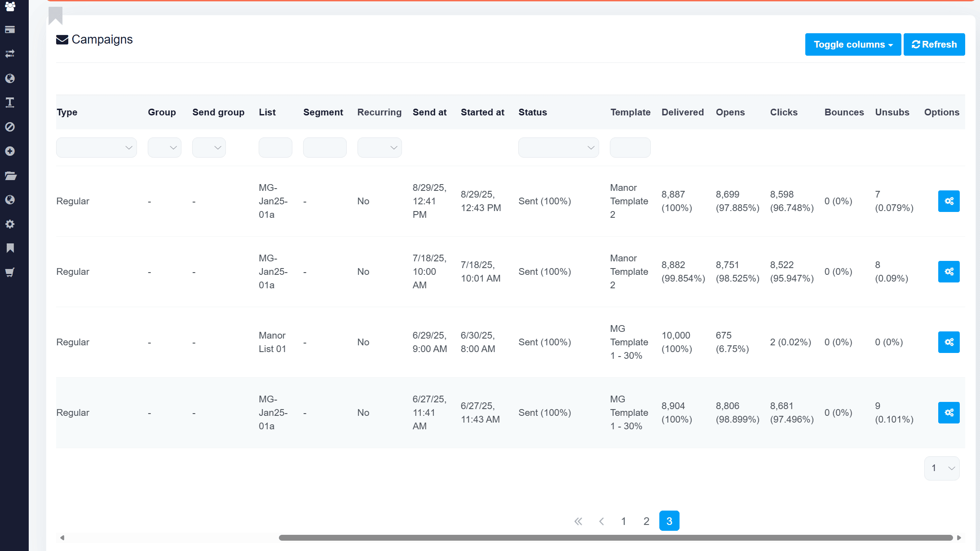Go to previous page with single chevron
980x551 pixels.
pyautogui.click(x=601, y=521)
